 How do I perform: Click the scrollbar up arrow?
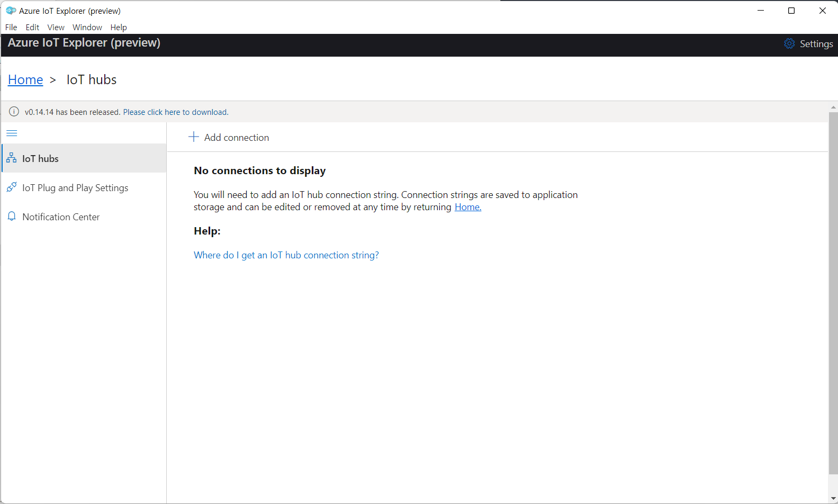pyautogui.click(x=833, y=107)
